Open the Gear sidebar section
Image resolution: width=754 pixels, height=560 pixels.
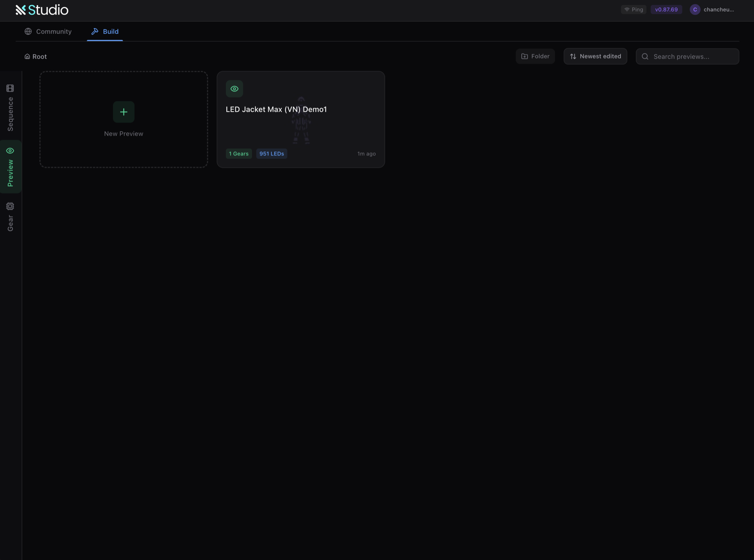tap(10, 217)
